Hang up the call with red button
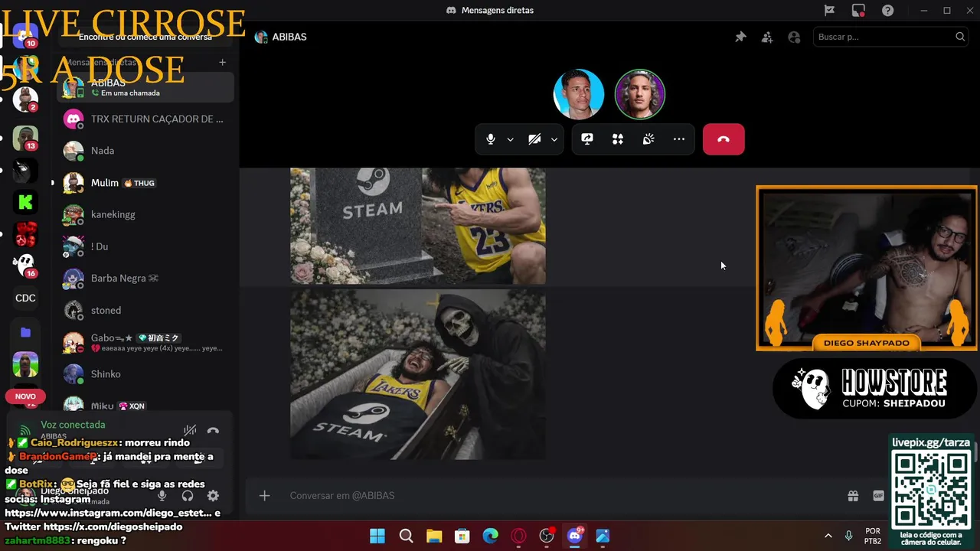Viewport: 980px width, 551px height. (724, 139)
